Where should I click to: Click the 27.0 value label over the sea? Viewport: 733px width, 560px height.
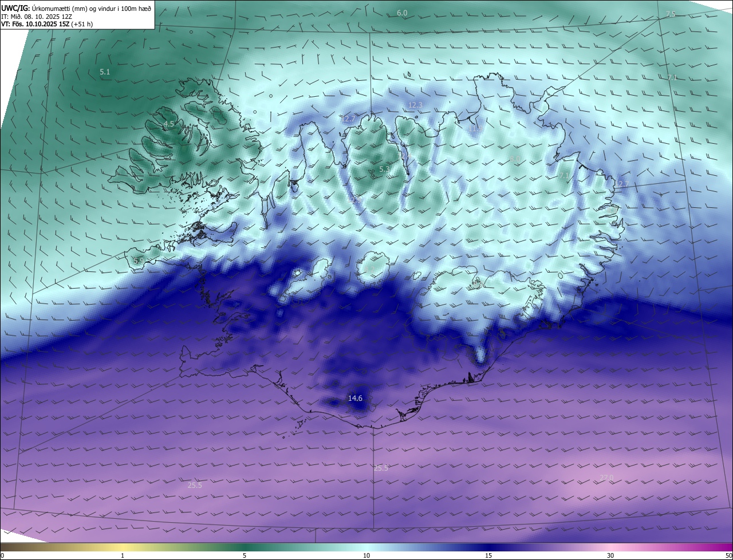pos(606,478)
